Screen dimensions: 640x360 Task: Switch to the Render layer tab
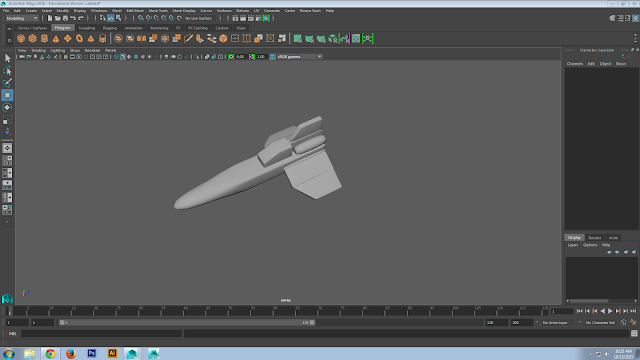point(595,238)
